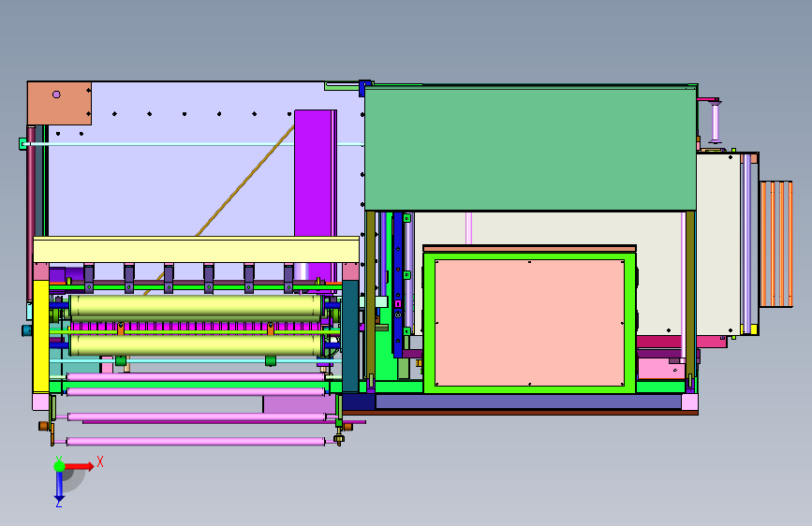Select the bright yellow vertical post
This screenshot has height=526, width=812.
point(41,337)
